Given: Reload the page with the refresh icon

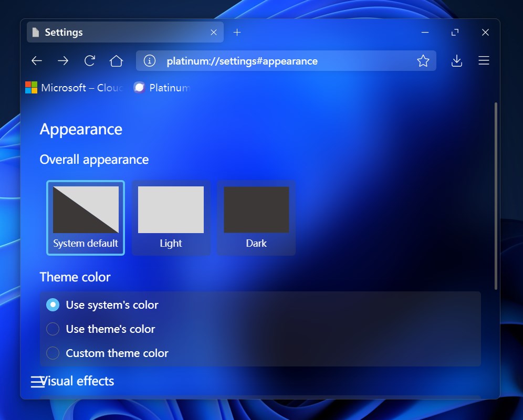Looking at the screenshot, I should point(90,61).
